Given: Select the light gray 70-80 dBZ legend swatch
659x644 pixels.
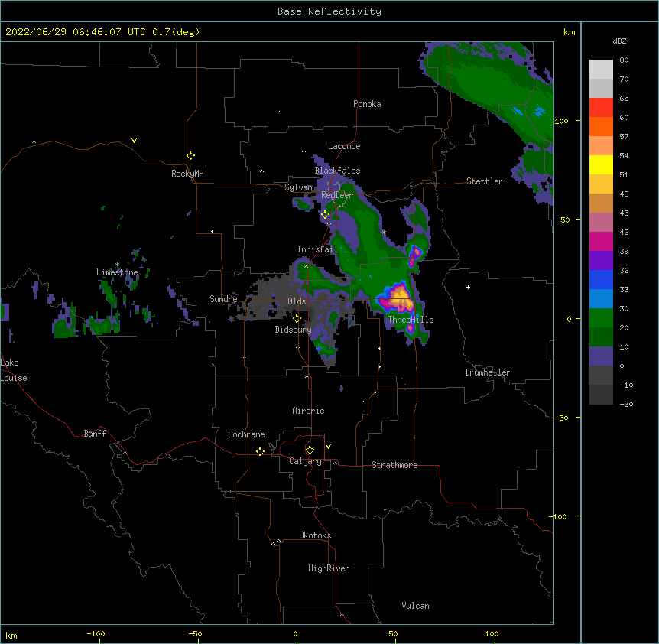Looking at the screenshot, I should click(x=601, y=70).
